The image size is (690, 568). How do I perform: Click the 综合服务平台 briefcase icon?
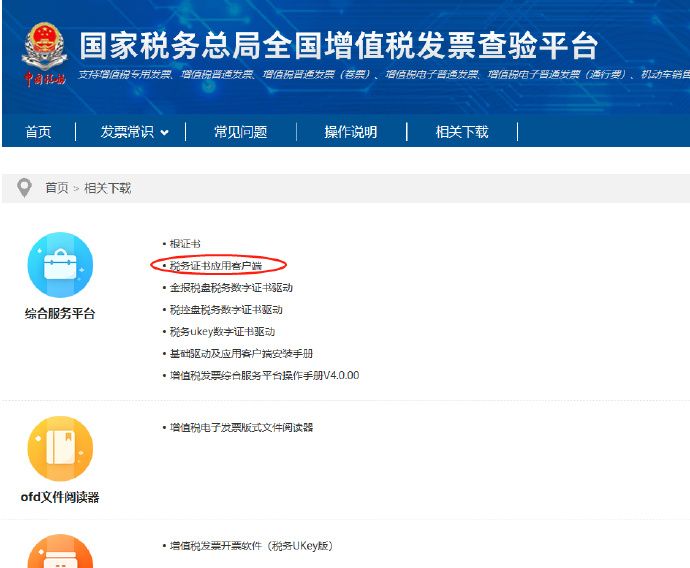click(x=60, y=265)
